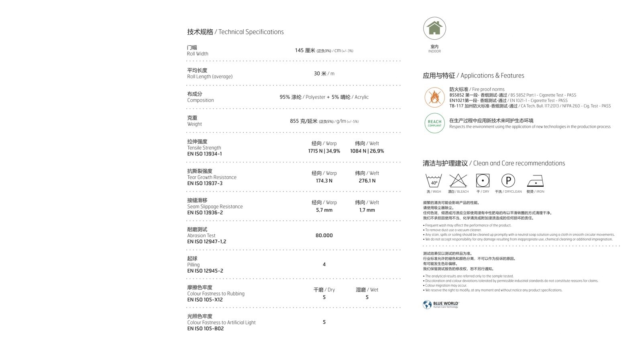Click the EN ISO 13937-3 standard code
This screenshot has width=644, height=363.
coord(205,184)
